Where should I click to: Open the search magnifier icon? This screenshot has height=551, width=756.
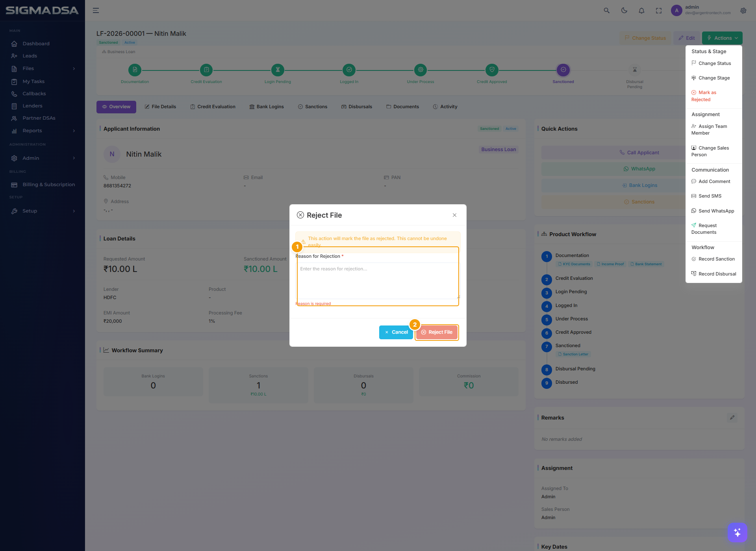click(x=606, y=11)
